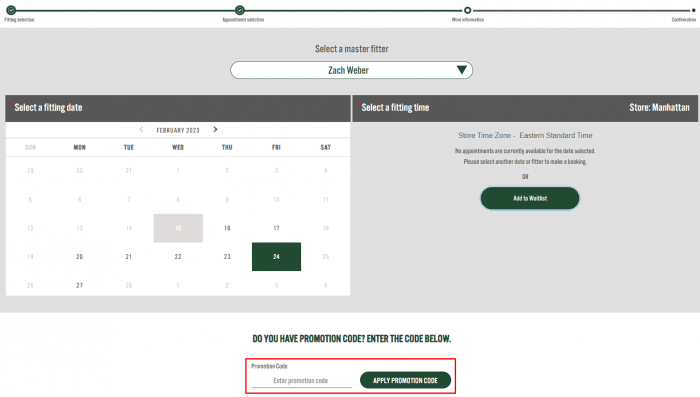Click the Confirmation step label
The width and height of the screenshot is (700, 397).
click(x=683, y=20)
